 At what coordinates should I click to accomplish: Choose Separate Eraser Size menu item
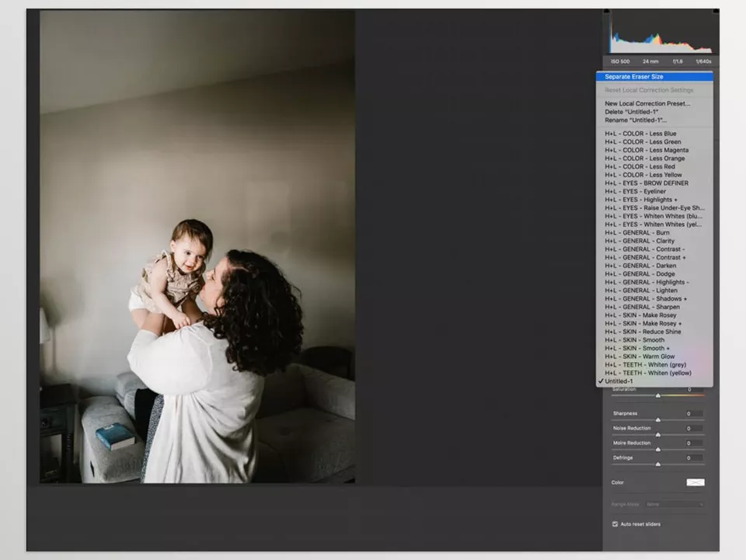633,77
